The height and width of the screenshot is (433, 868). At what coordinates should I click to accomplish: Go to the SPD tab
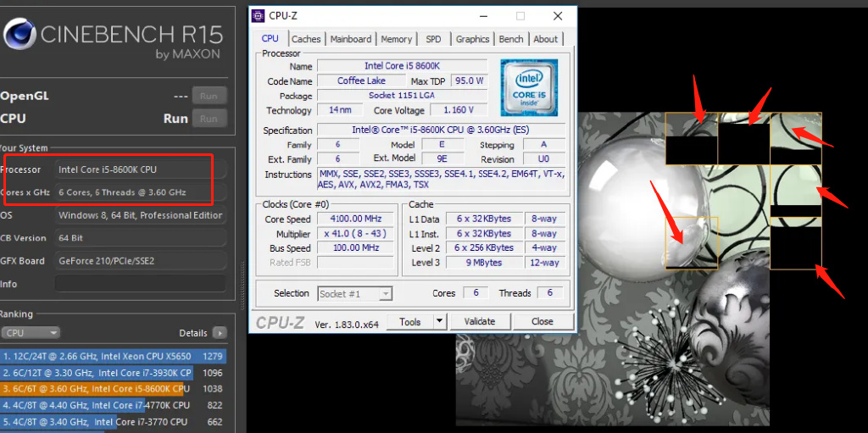pos(433,39)
